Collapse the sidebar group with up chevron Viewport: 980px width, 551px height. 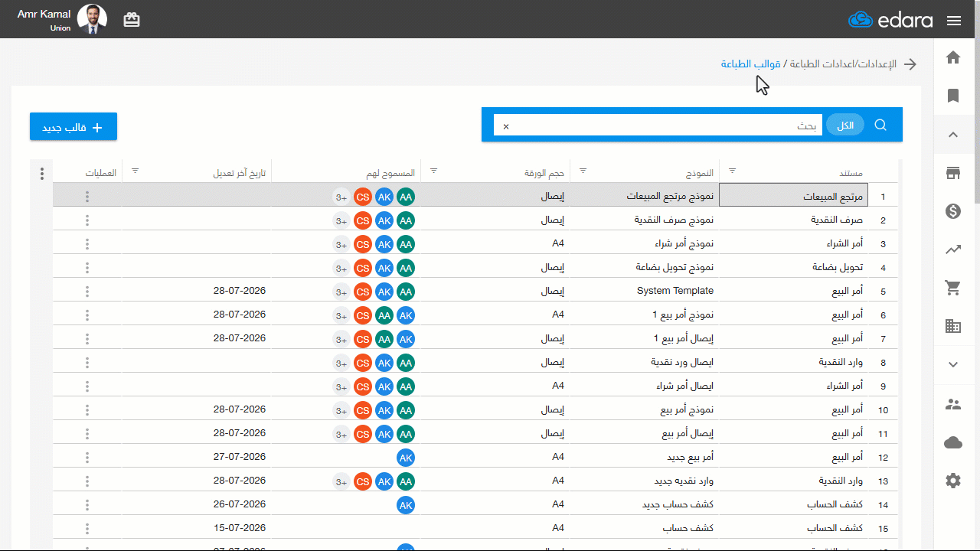(953, 135)
